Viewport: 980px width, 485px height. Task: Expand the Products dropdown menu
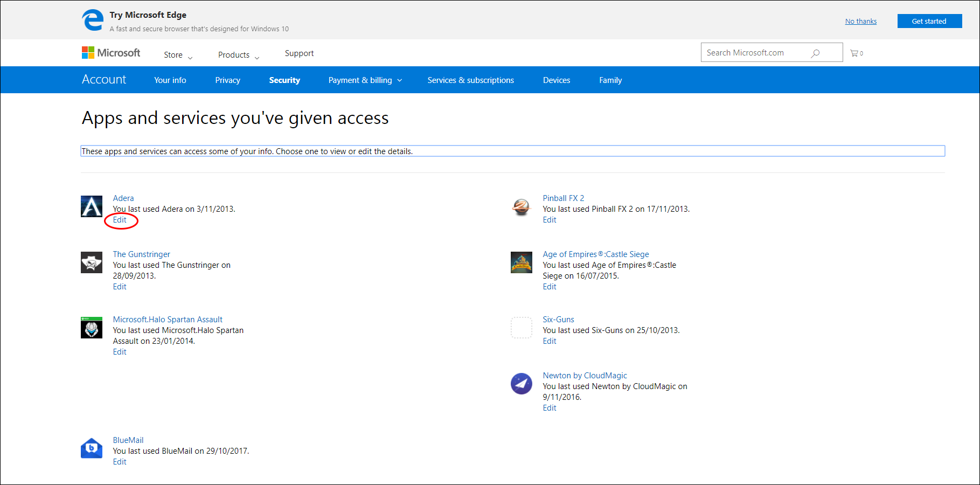(239, 55)
